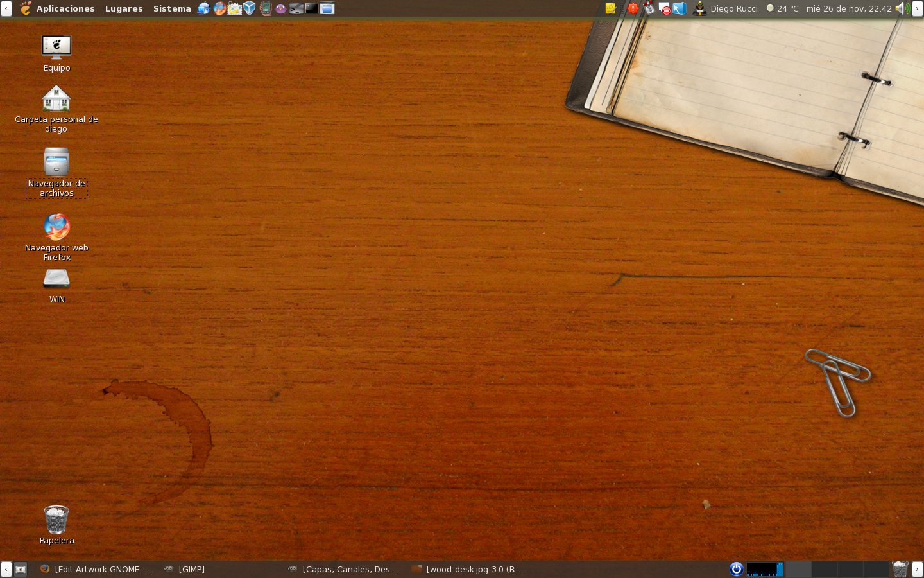Viewport: 924px width, 578px height.
Task: Click the system monitor graph applet
Action: point(765,569)
